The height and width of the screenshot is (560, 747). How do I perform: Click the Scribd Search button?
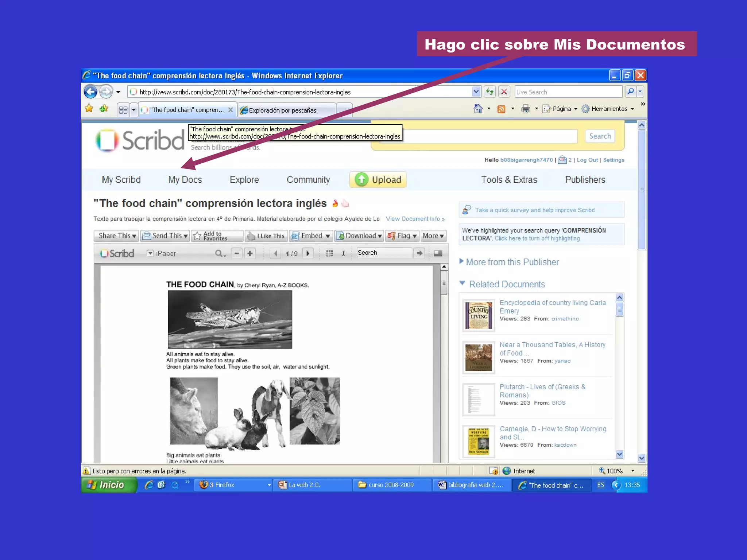coord(600,136)
